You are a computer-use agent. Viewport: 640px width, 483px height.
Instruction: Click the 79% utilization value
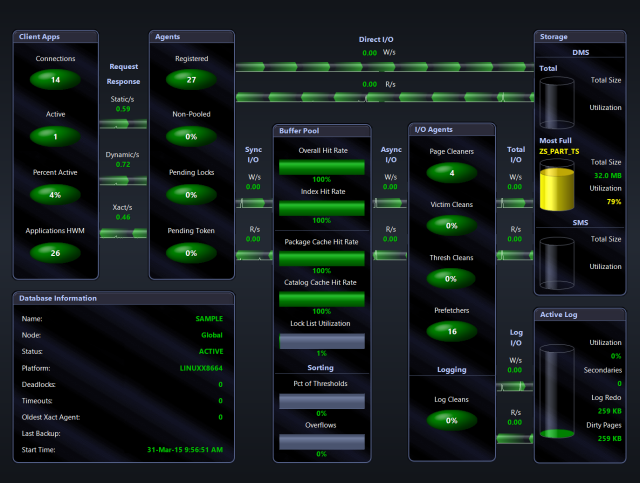pos(614,201)
